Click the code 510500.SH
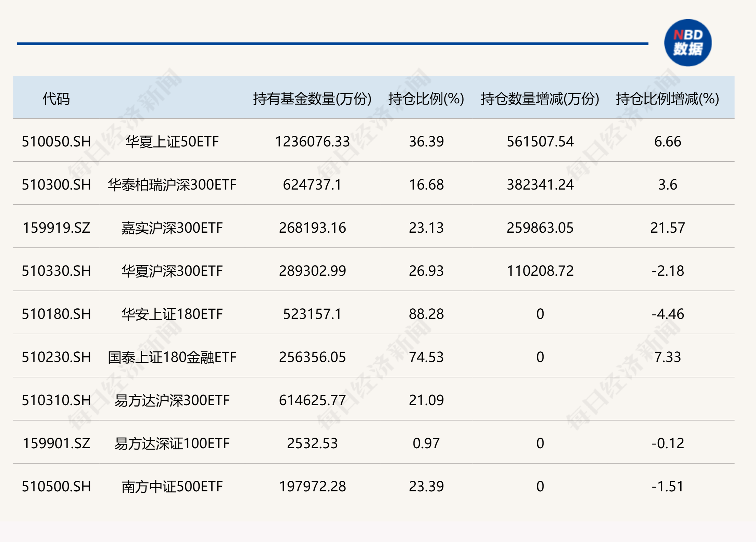This screenshot has height=542, width=756. pyautogui.click(x=56, y=486)
